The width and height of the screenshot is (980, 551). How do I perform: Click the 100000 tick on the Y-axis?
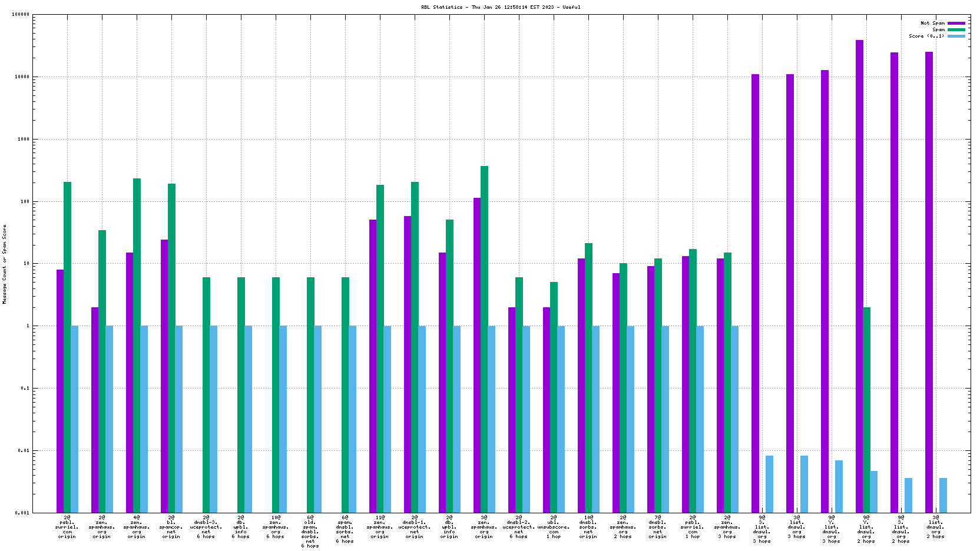point(21,15)
